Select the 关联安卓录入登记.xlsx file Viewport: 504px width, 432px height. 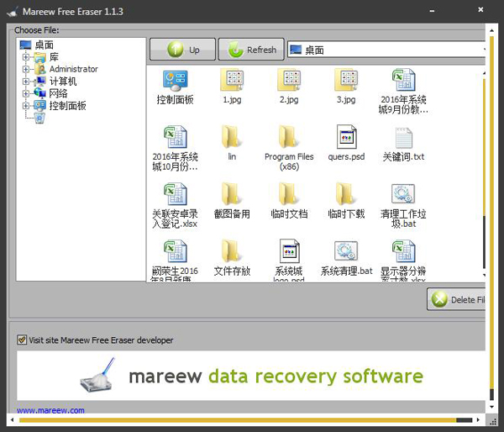tap(175, 206)
